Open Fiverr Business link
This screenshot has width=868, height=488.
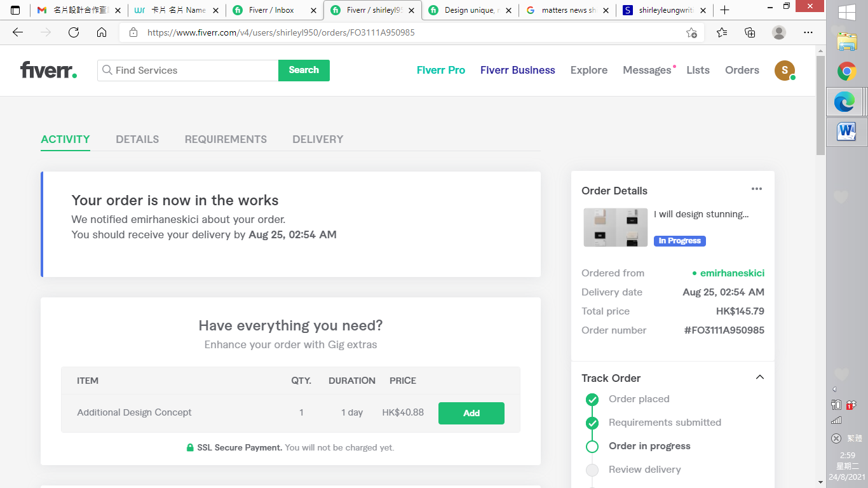[x=518, y=71]
